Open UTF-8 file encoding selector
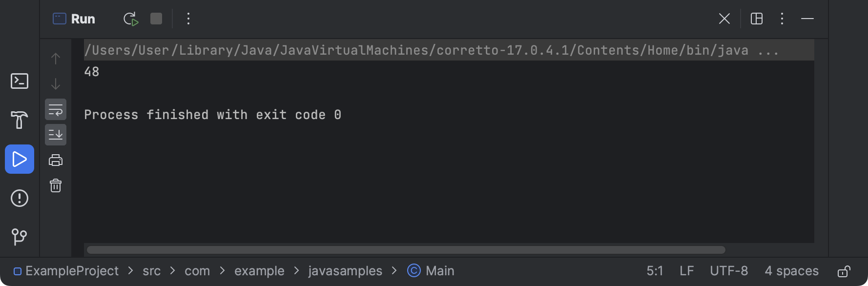This screenshot has height=286, width=868. [x=728, y=271]
